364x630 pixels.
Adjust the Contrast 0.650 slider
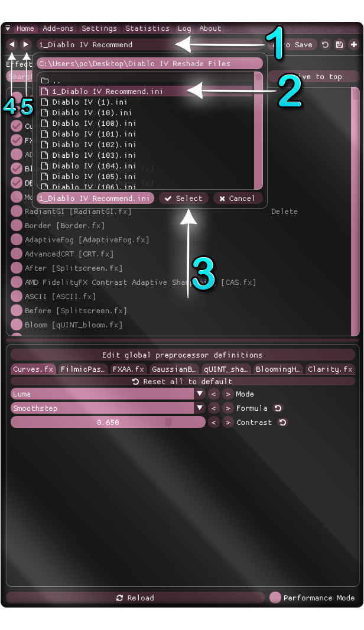(108, 423)
